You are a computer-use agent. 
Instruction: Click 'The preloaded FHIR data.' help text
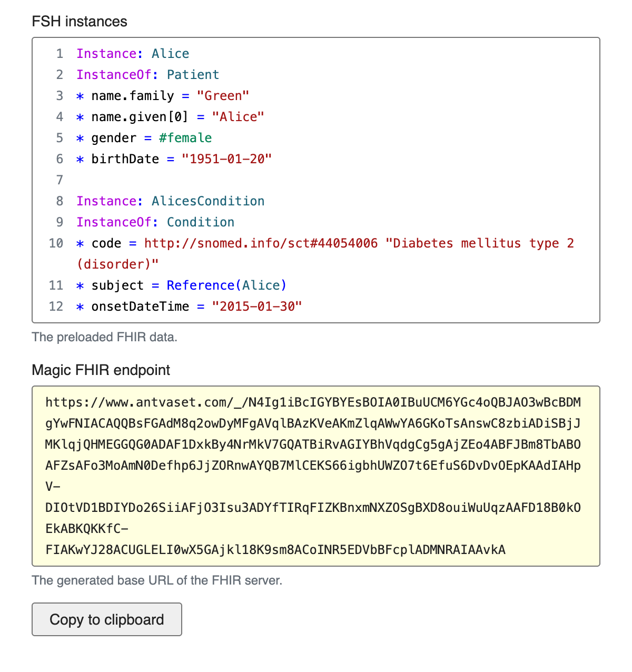(x=104, y=337)
